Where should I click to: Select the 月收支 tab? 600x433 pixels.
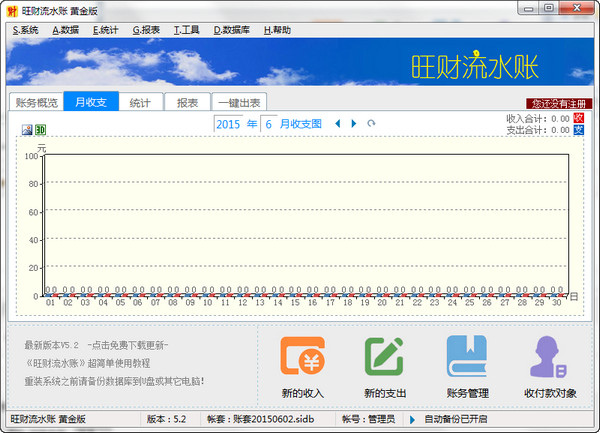coord(91,102)
